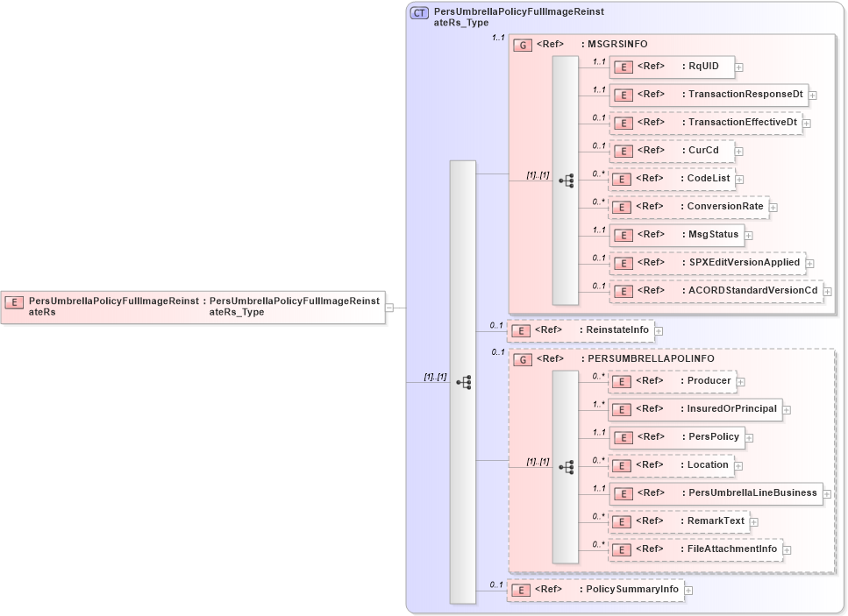Click the sequence compositor icon for PERSUMBRELLAPOLINFO children

(567, 465)
